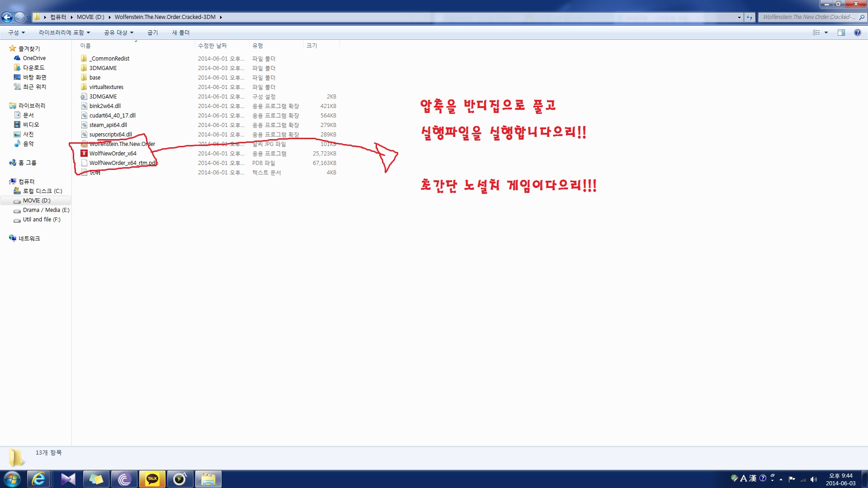Open the 문서 library
The width and height of the screenshot is (868, 488).
tap(28, 115)
